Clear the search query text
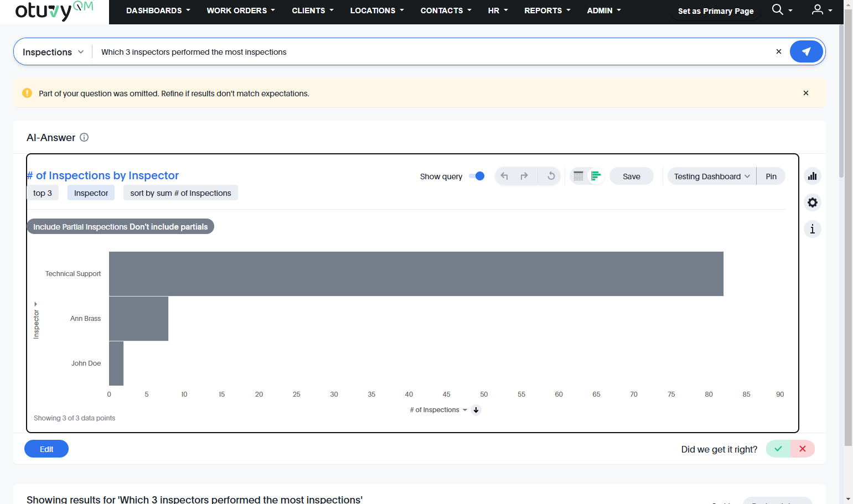 pos(779,51)
